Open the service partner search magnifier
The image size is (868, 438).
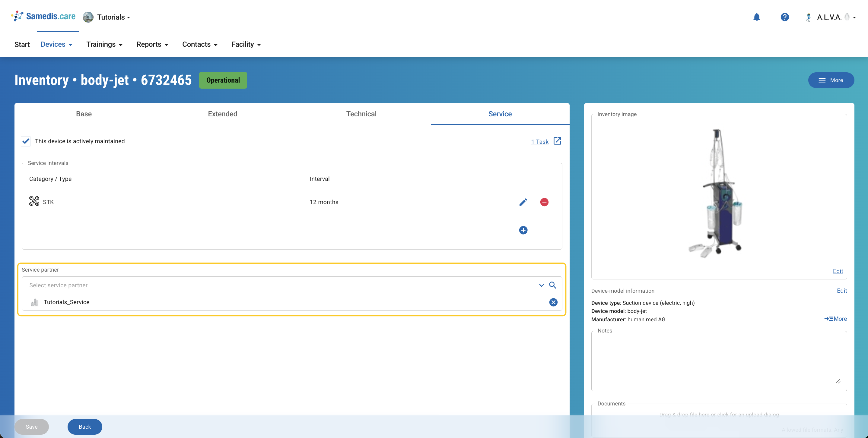tap(553, 285)
